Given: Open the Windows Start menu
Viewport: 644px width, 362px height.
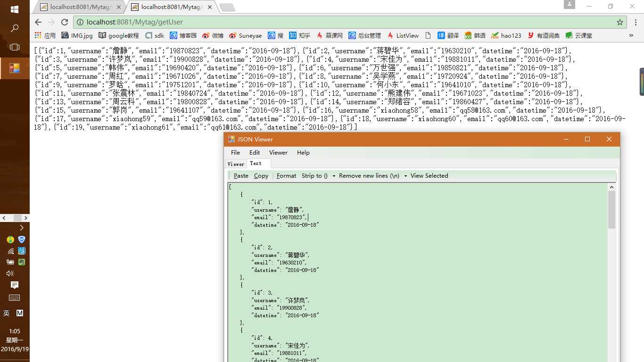Looking at the screenshot, I should click(15, 9).
